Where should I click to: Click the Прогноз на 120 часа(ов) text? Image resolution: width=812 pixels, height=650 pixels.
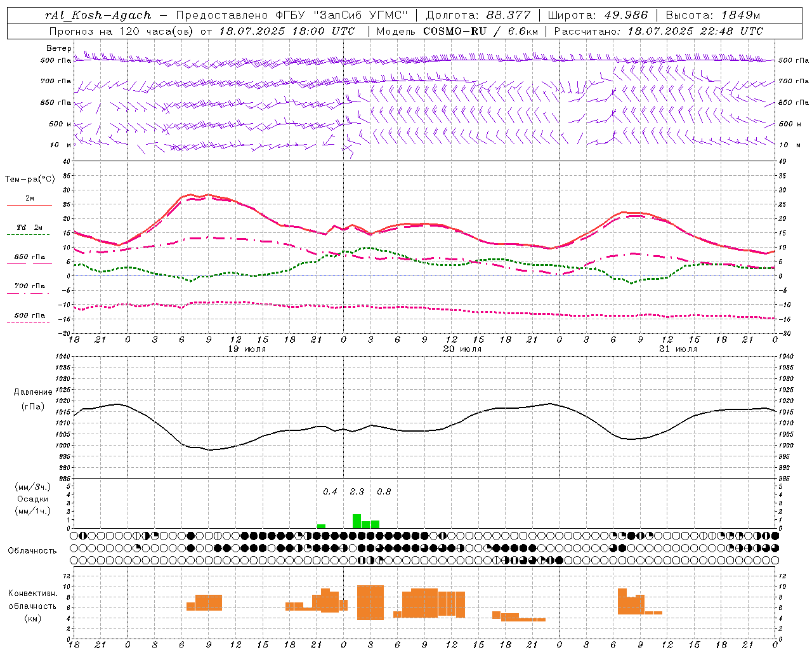122,31
